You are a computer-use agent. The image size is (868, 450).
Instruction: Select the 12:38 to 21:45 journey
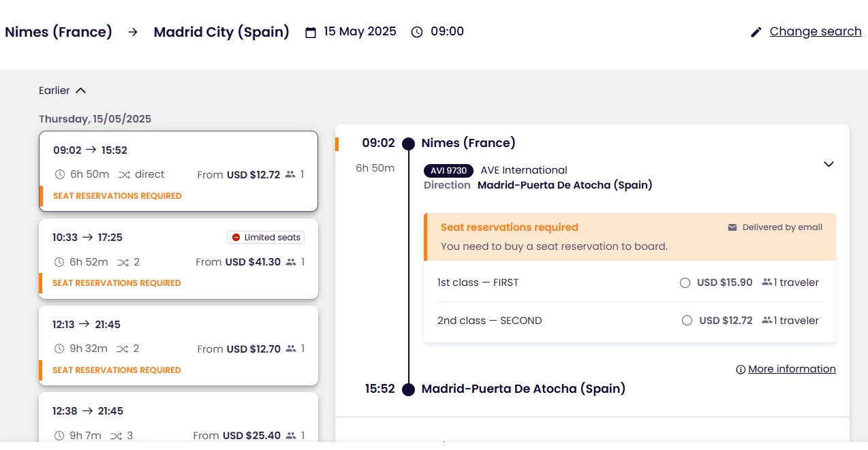click(179, 419)
